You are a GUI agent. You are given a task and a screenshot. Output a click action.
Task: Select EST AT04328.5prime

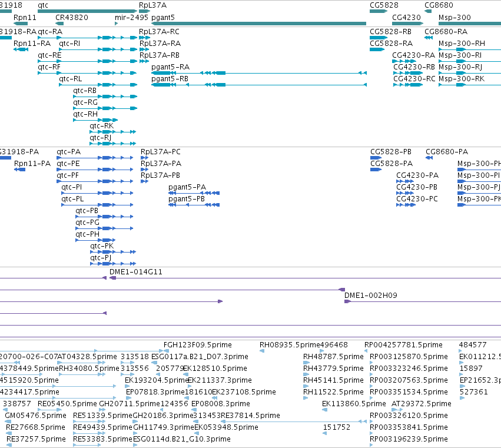click(87, 357)
